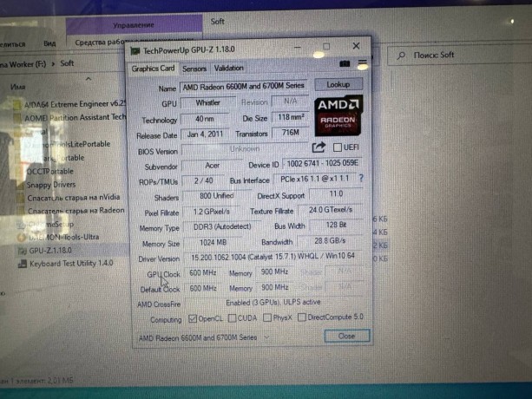Switch to the Sensors tab
This screenshot has height=399, width=532.
pos(194,69)
